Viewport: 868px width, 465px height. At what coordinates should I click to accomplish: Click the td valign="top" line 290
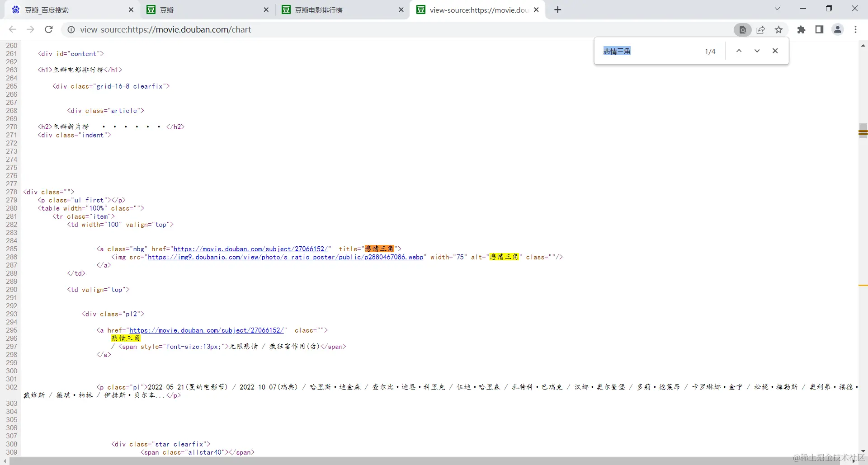[x=99, y=290]
